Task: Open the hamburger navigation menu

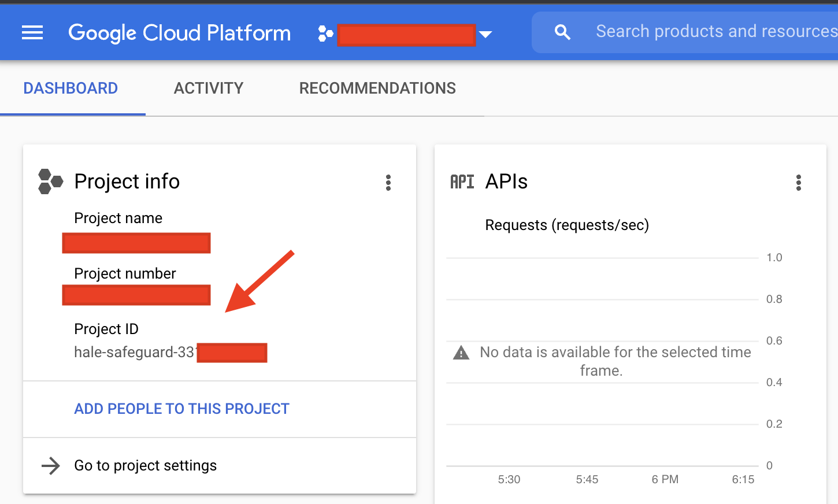Action: pos(32,33)
